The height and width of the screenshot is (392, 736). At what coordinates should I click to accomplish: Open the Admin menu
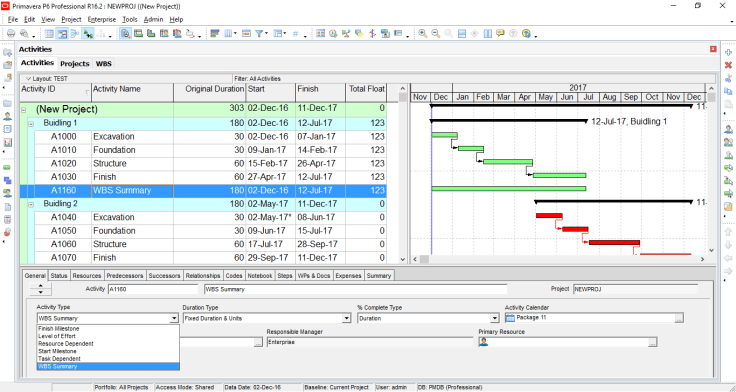pyautogui.click(x=153, y=20)
